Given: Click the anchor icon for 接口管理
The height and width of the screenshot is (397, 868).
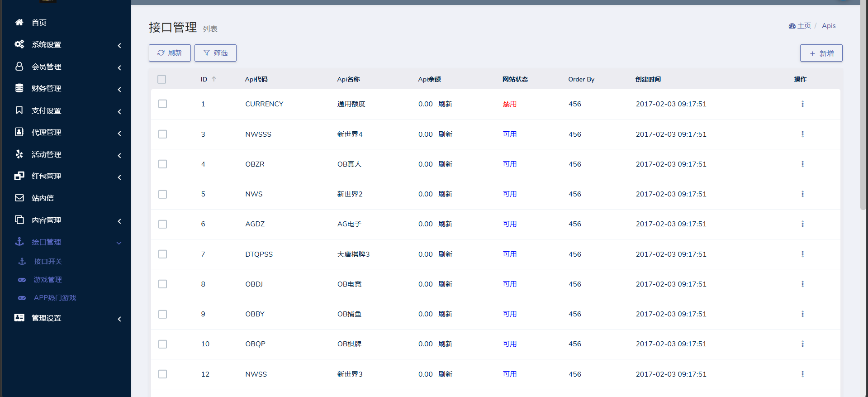Looking at the screenshot, I should 19,241.
